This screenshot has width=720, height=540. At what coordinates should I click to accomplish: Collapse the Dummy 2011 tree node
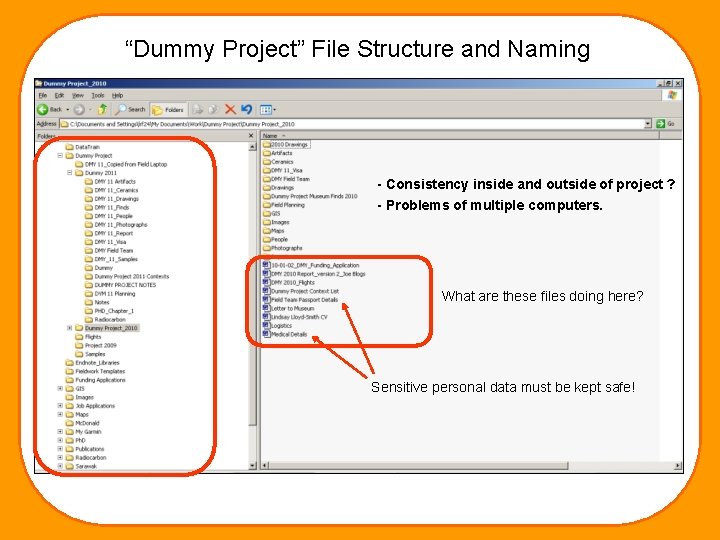(70, 173)
